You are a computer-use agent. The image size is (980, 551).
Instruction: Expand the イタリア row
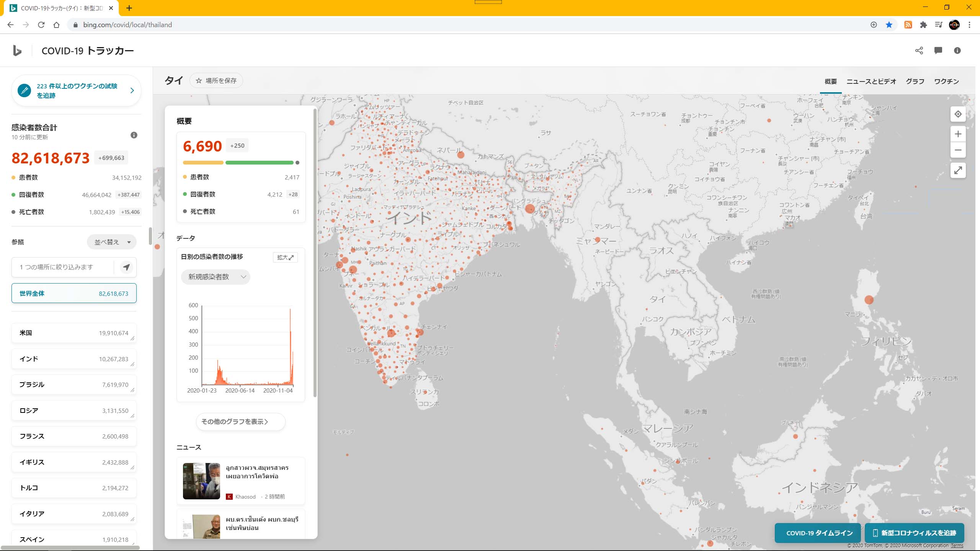(x=132, y=519)
